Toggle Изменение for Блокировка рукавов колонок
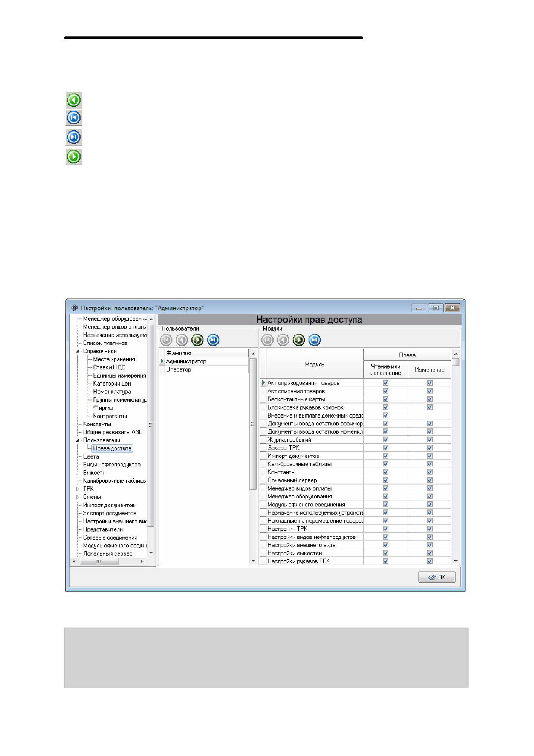Viewport: 534px width, 756px height. 430,407
